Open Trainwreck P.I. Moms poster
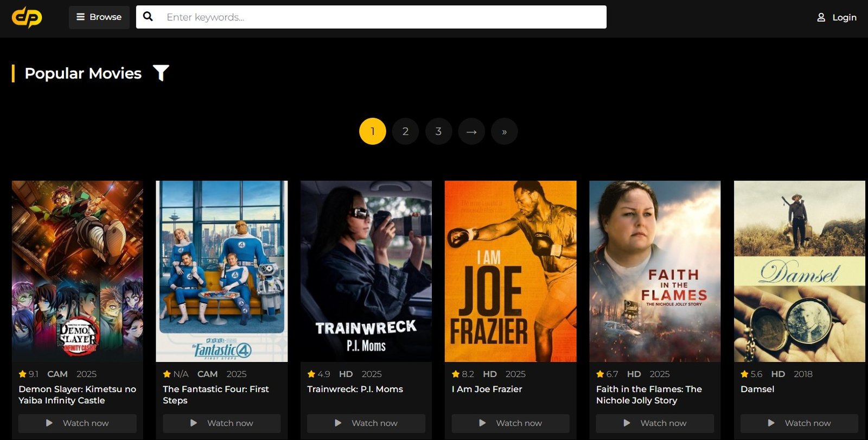The width and height of the screenshot is (868, 440). pyautogui.click(x=366, y=271)
